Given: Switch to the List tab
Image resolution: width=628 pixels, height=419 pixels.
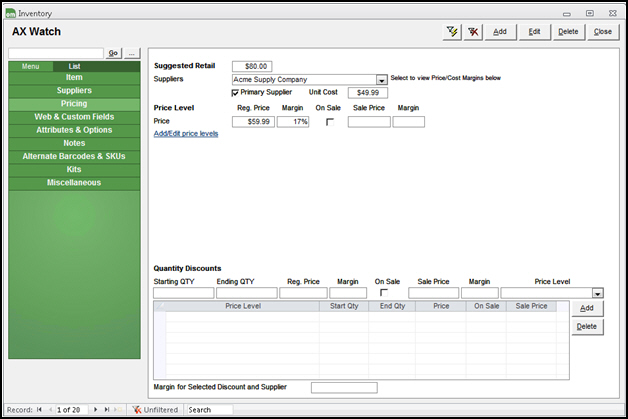Looking at the screenshot, I should point(74,66).
